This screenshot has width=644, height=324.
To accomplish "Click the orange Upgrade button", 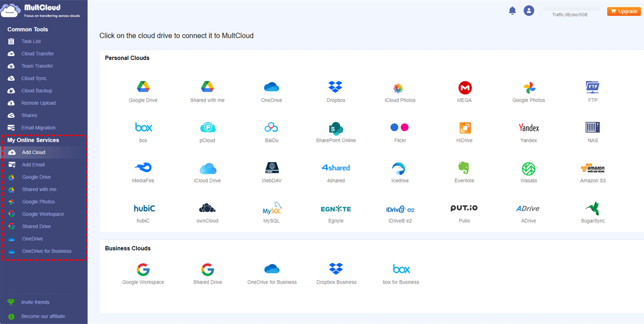I will coord(624,11).
